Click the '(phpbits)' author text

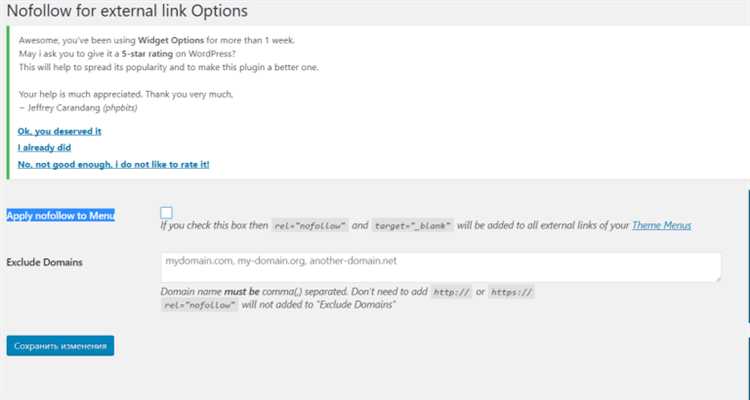(120, 108)
